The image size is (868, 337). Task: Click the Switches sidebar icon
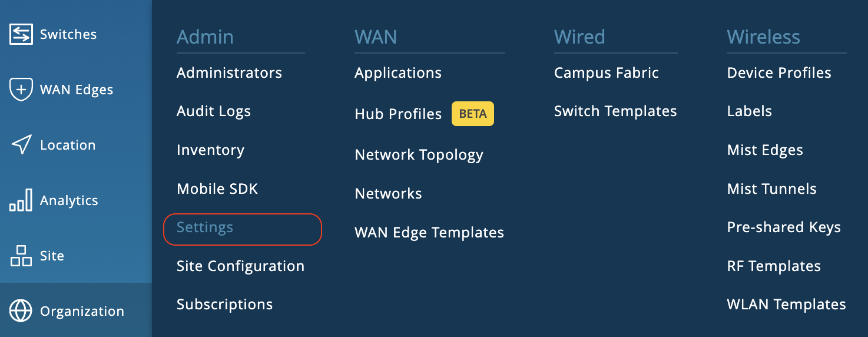21,35
